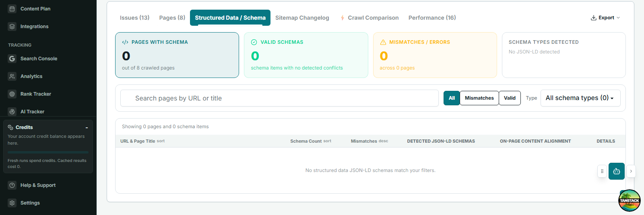Image resolution: width=644 pixels, height=215 pixels.
Task: Open Content Plan calendar icon
Action: coord(12,9)
